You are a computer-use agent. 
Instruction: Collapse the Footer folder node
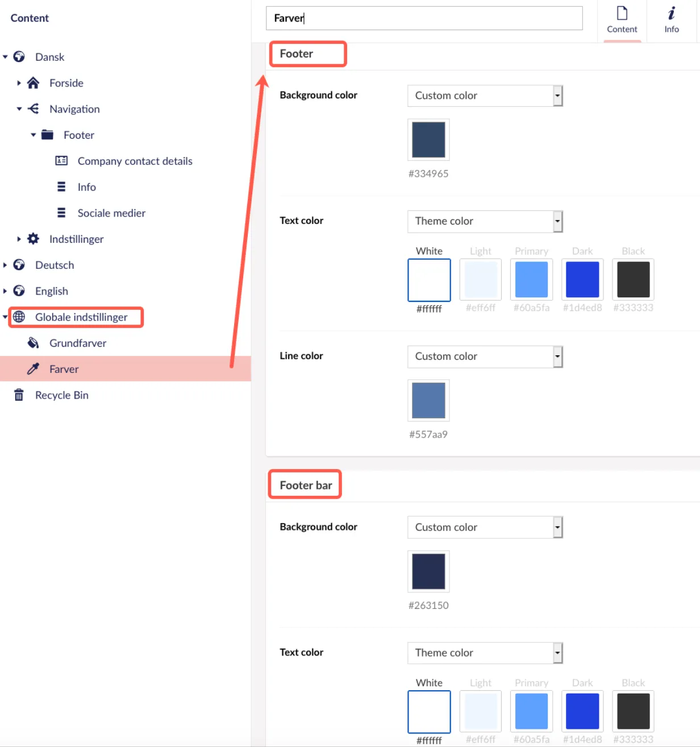coord(34,135)
